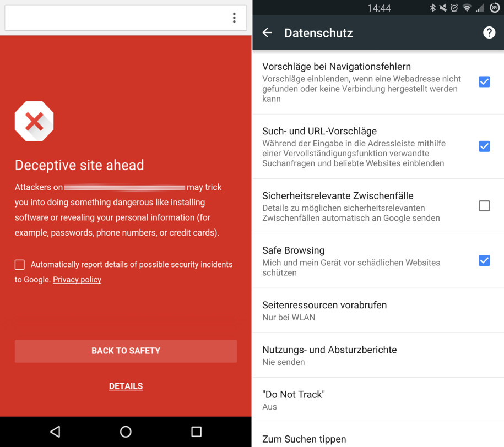Tap the red X warning icon
The image size is (504, 447).
coord(34,121)
